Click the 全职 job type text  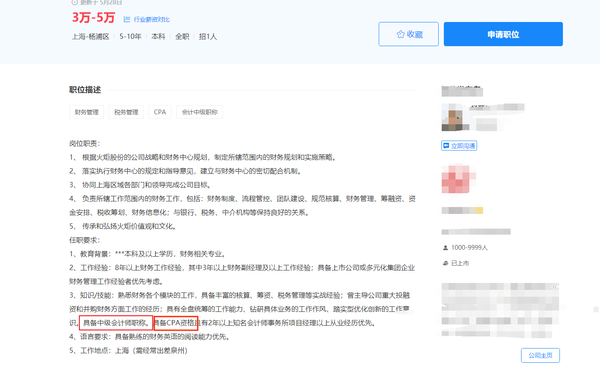coord(182,37)
